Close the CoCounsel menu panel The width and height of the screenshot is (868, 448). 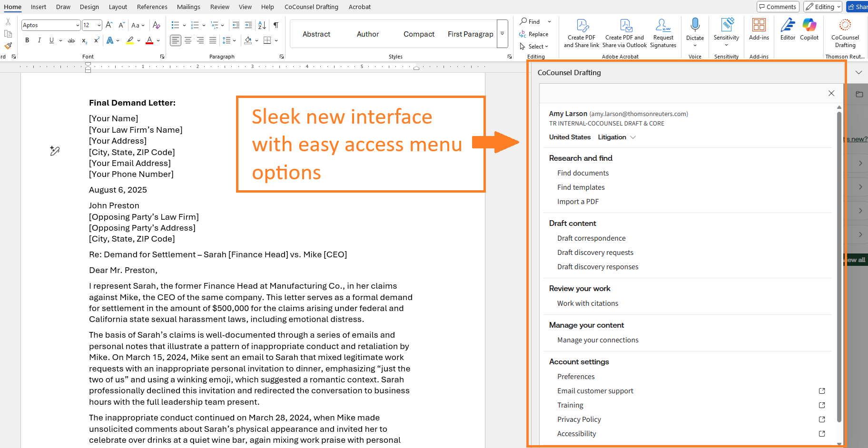pos(831,93)
